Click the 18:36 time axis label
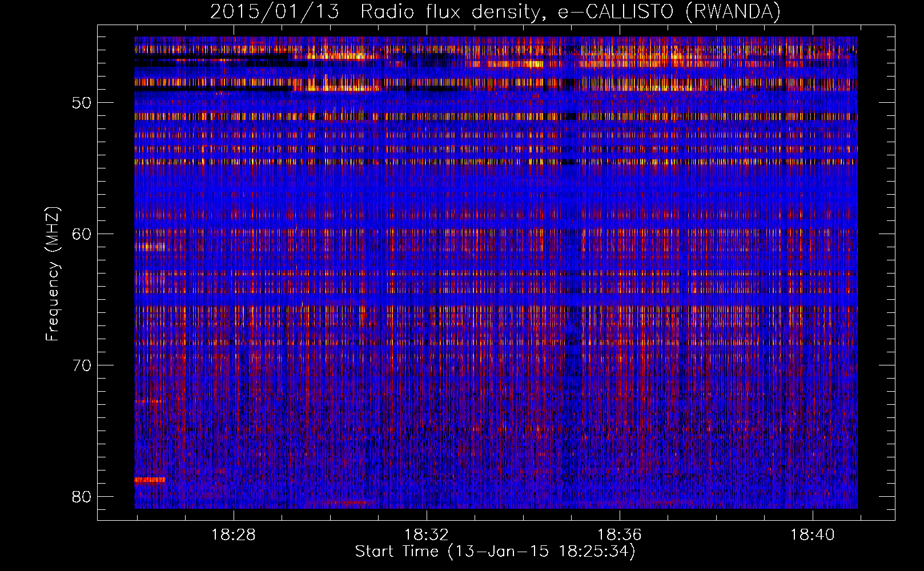The image size is (924, 571). [619, 535]
